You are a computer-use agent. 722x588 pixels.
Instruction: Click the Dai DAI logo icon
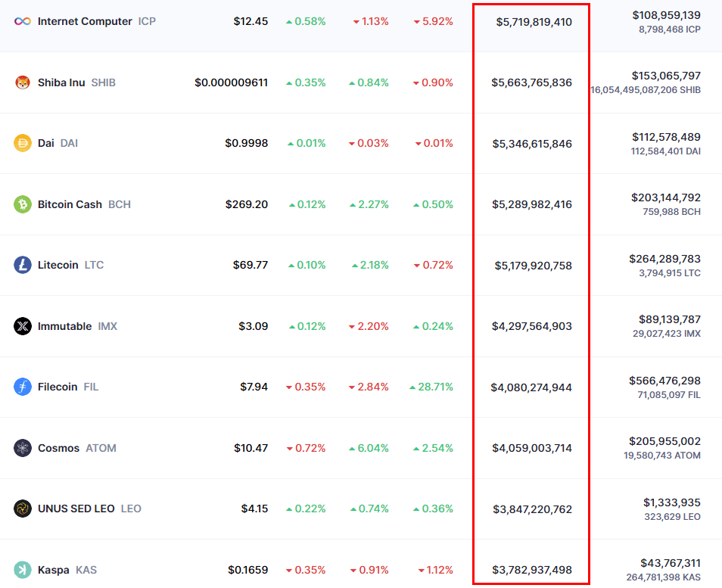21,143
